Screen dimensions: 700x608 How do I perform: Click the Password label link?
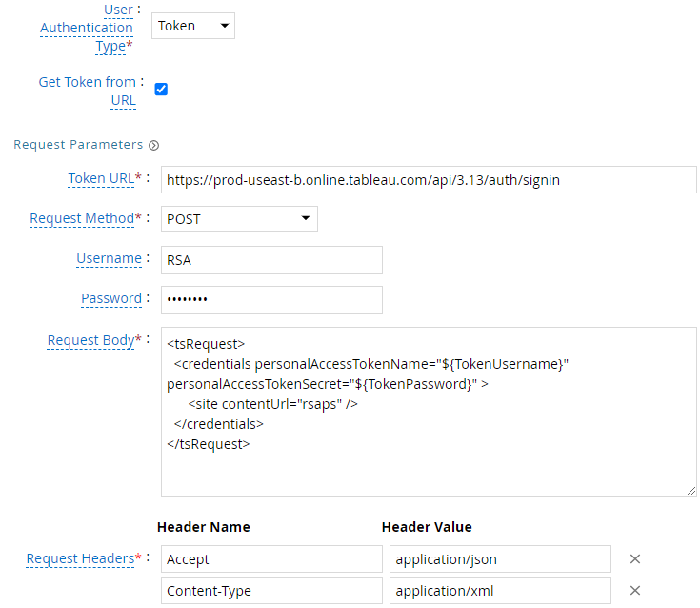(111, 298)
